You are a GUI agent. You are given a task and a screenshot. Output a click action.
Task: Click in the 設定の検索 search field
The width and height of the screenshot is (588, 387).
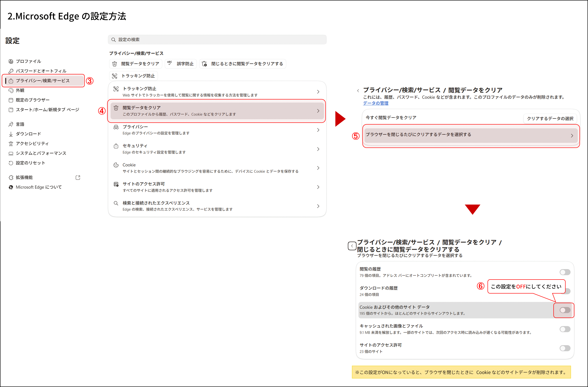pos(217,40)
